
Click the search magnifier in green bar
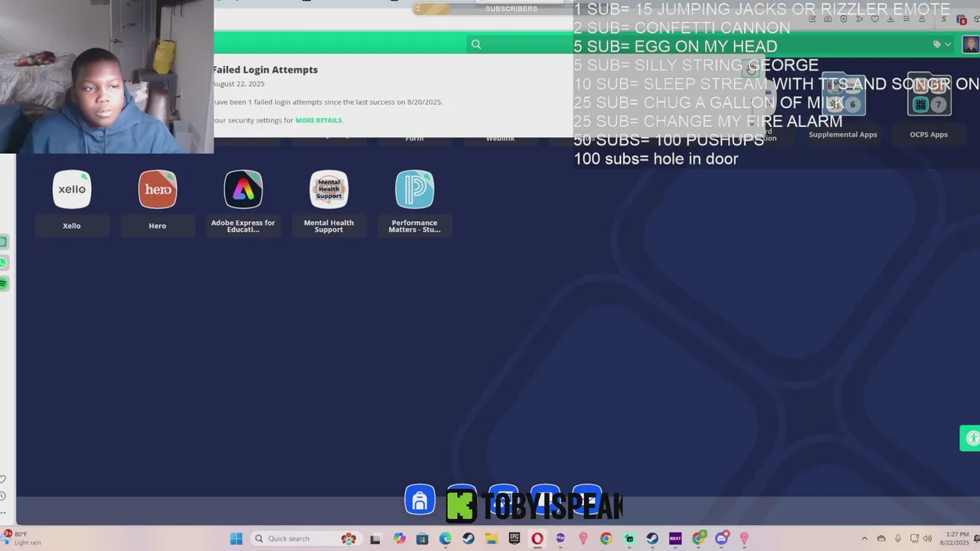(476, 44)
